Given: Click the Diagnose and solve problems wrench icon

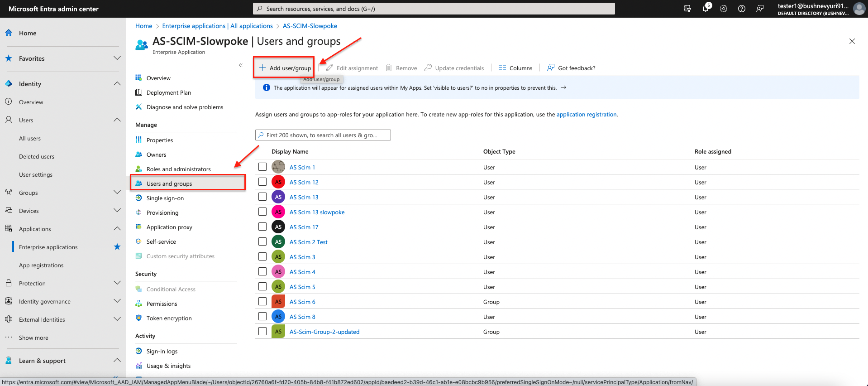Looking at the screenshot, I should 139,106.
